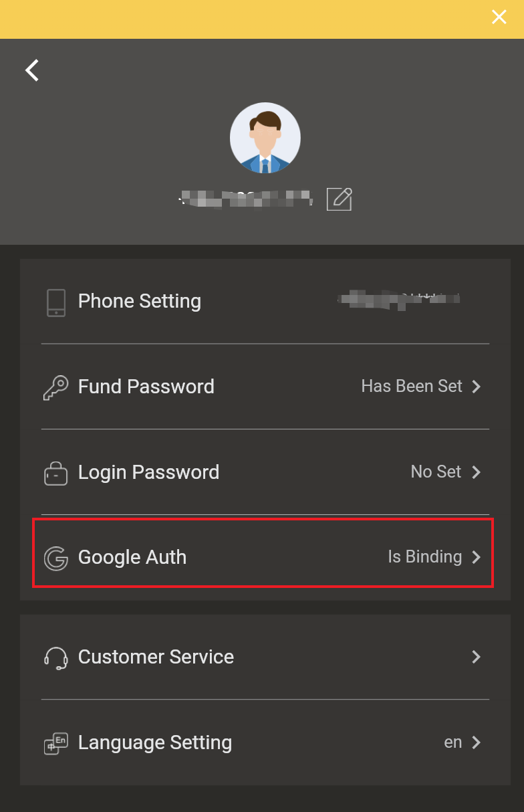Image resolution: width=524 pixels, height=812 pixels.
Task: Open language options via the chevron after en
Action: click(x=477, y=742)
